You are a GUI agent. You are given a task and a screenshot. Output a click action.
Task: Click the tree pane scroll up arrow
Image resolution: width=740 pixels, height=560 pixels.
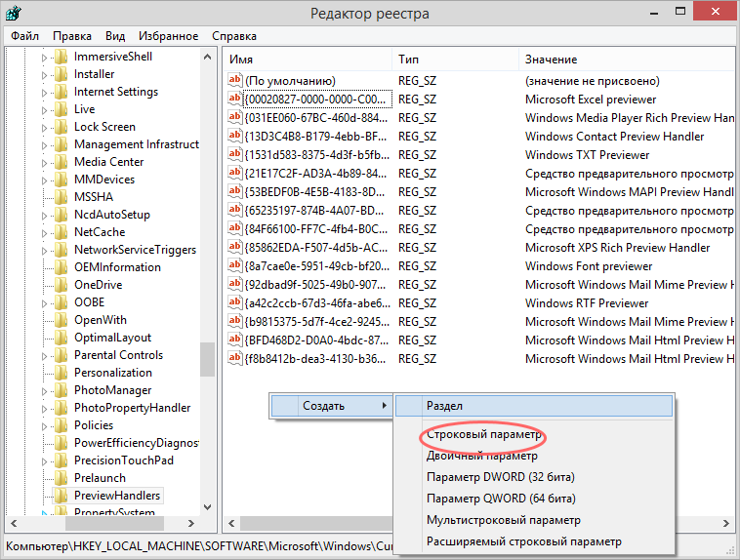(x=207, y=57)
